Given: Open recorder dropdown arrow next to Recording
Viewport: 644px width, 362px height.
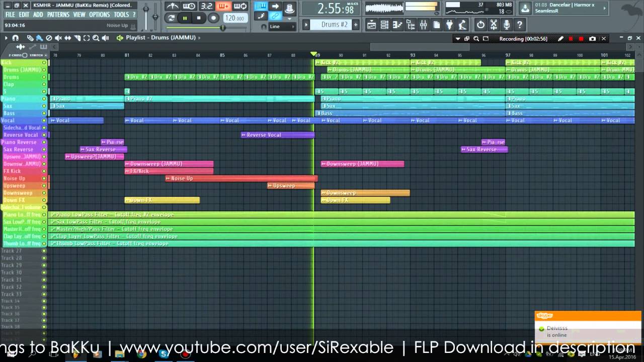Looking at the screenshot, I should click(457, 39).
